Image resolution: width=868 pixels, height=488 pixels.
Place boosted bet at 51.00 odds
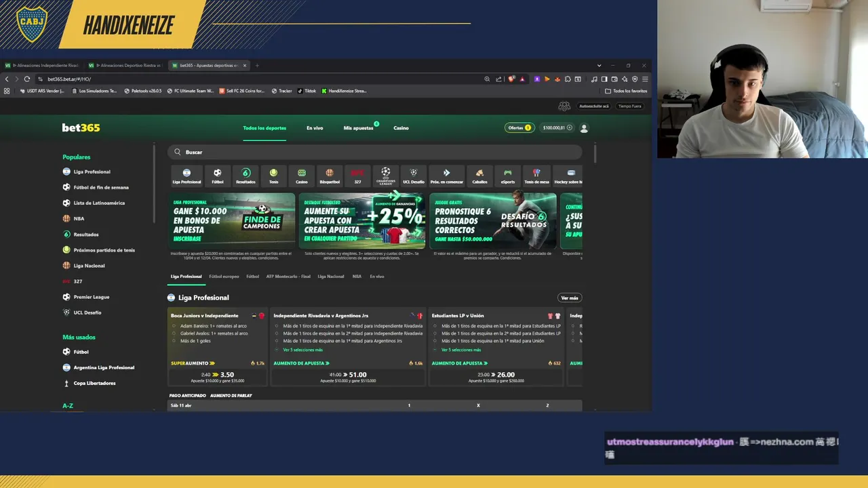[348, 377]
